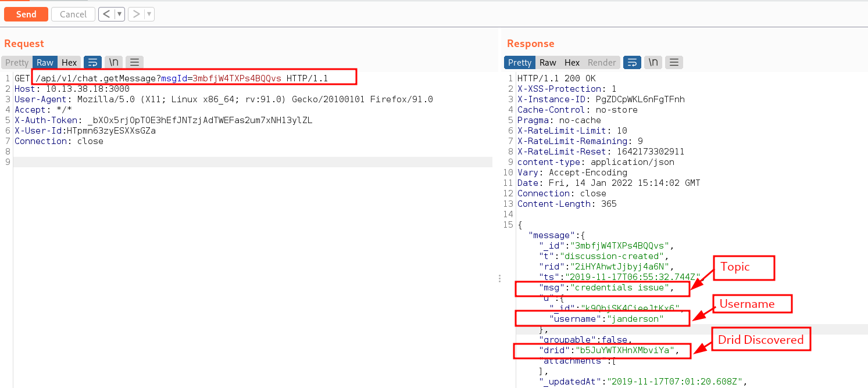Click the X-RateLimit-Reset header
Image resolution: width=868 pixels, height=388 pixels.
pos(601,152)
